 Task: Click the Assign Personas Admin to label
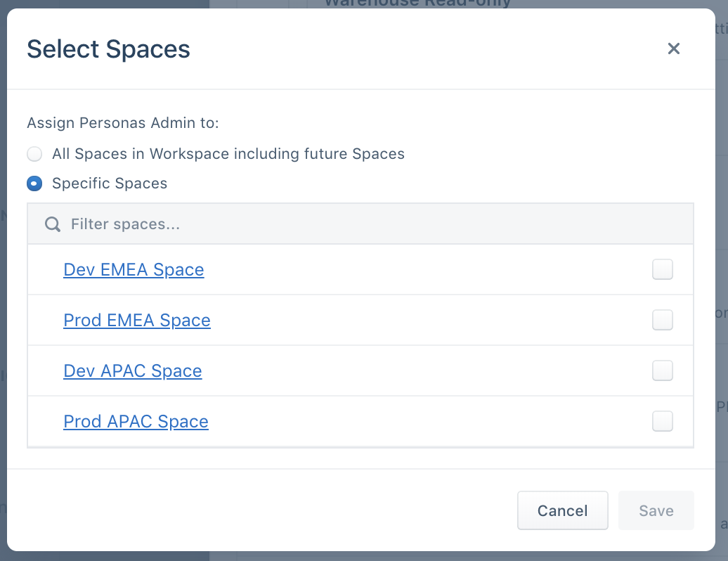(123, 124)
